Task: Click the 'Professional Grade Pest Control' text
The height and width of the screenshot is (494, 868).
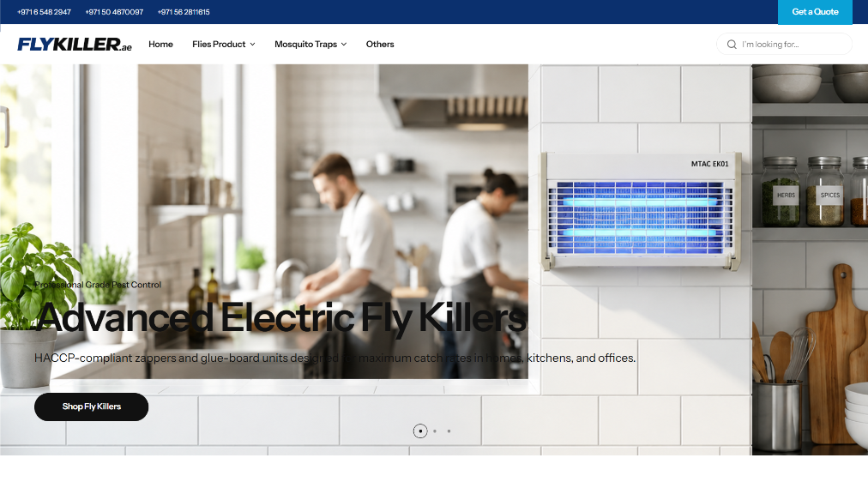Action: click(x=98, y=285)
